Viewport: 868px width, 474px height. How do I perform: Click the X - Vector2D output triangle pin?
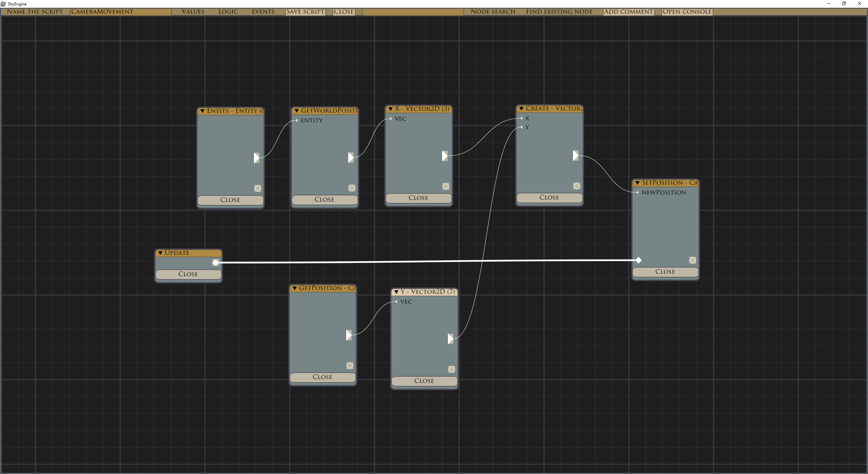tap(445, 156)
